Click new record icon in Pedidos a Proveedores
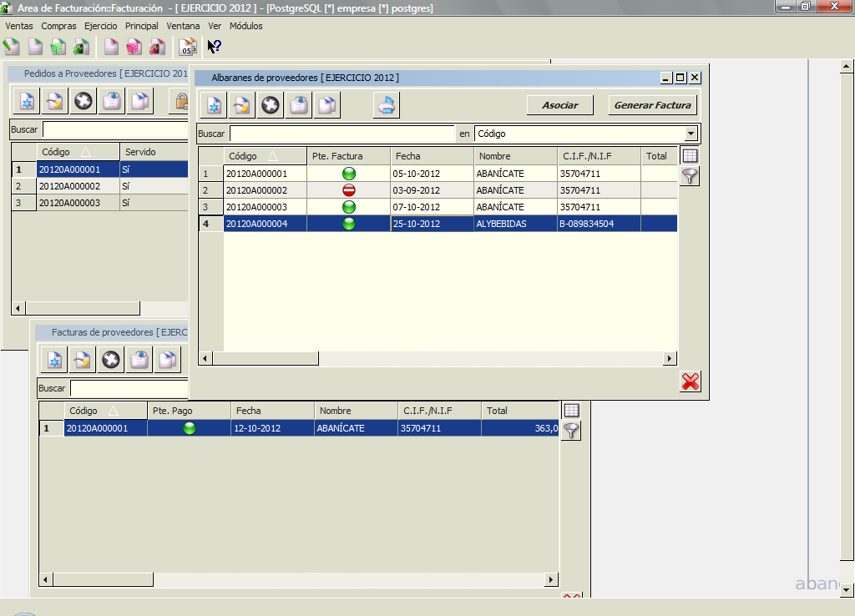 [x=27, y=101]
